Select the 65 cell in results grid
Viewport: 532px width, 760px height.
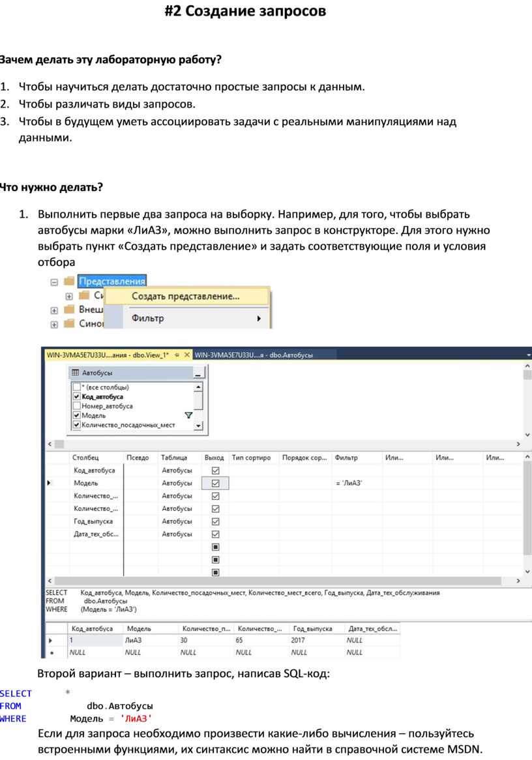tap(261, 640)
